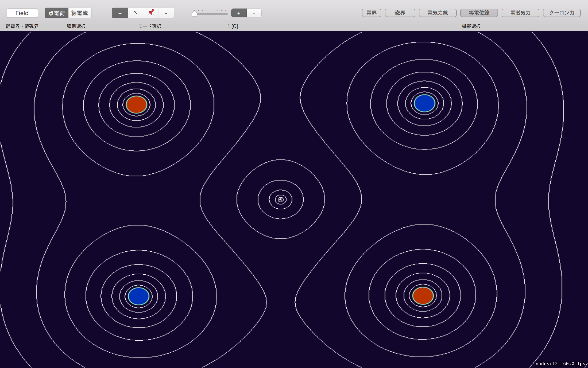Toggle the クーロン力 Coulomb force display
The width and height of the screenshot is (588, 368).
pos(562,13)
